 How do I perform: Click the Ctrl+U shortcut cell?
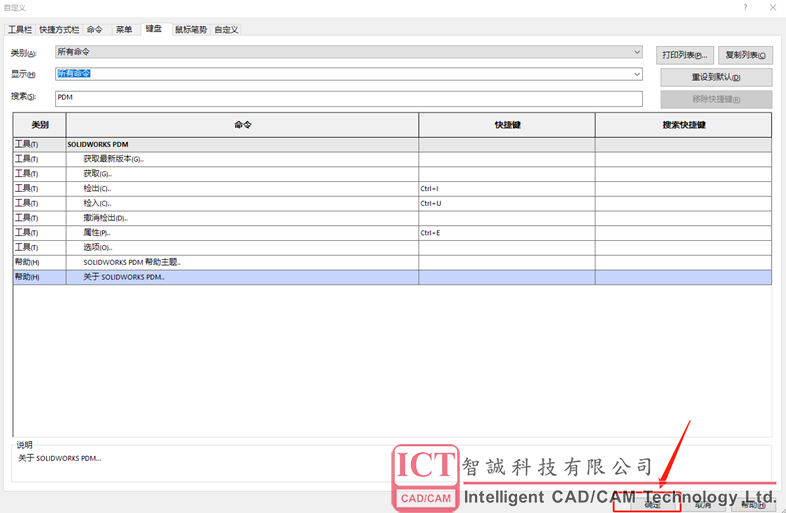tap(507, 203)
